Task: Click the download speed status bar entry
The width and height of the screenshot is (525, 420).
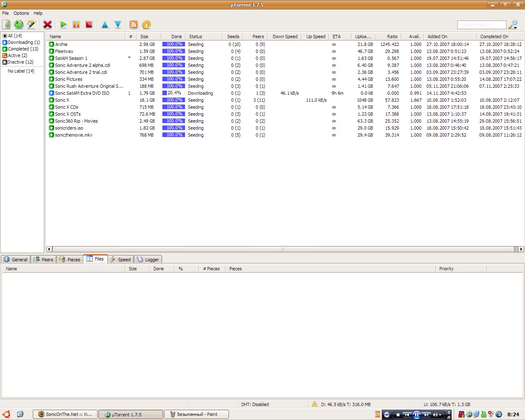Action: point(346,404)
